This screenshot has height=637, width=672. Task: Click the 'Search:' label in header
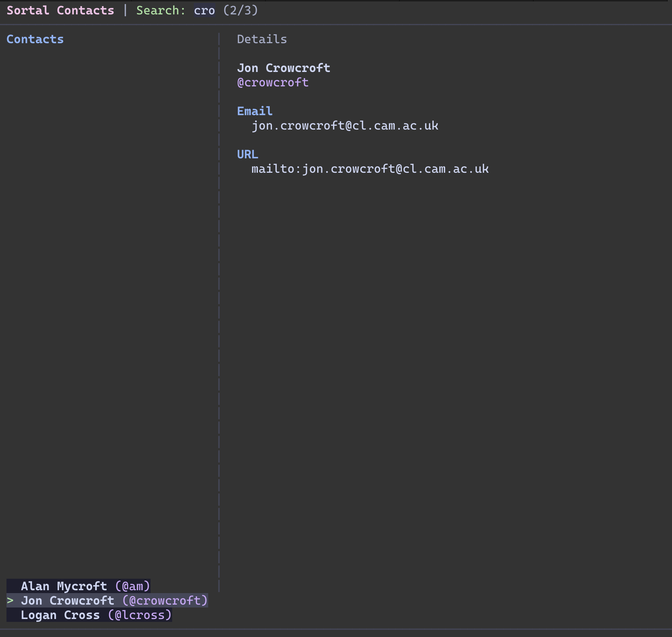coord(161,10)
